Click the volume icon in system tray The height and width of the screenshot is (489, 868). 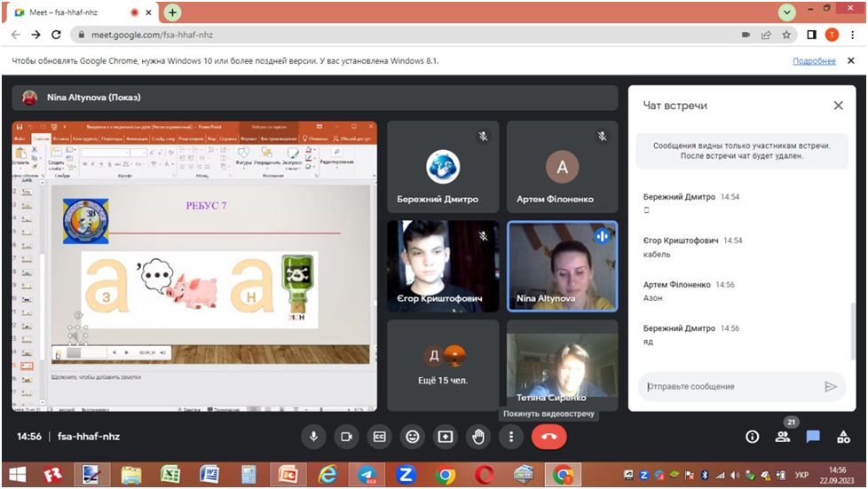tap(735, 475)
